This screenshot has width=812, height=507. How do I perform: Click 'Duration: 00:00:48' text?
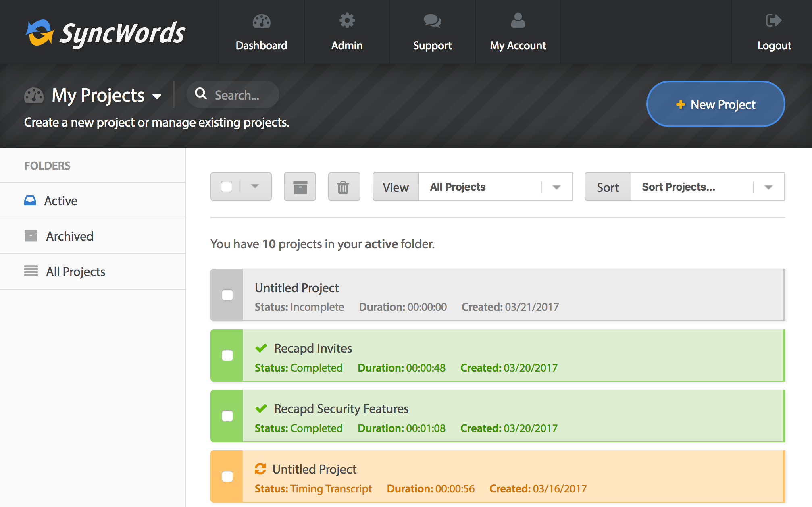click(402, 368)
